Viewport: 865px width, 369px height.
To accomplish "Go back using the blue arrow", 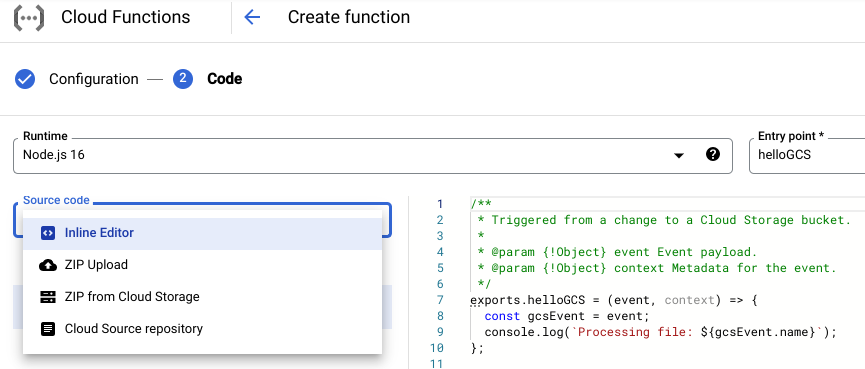I will click(252, 17).
